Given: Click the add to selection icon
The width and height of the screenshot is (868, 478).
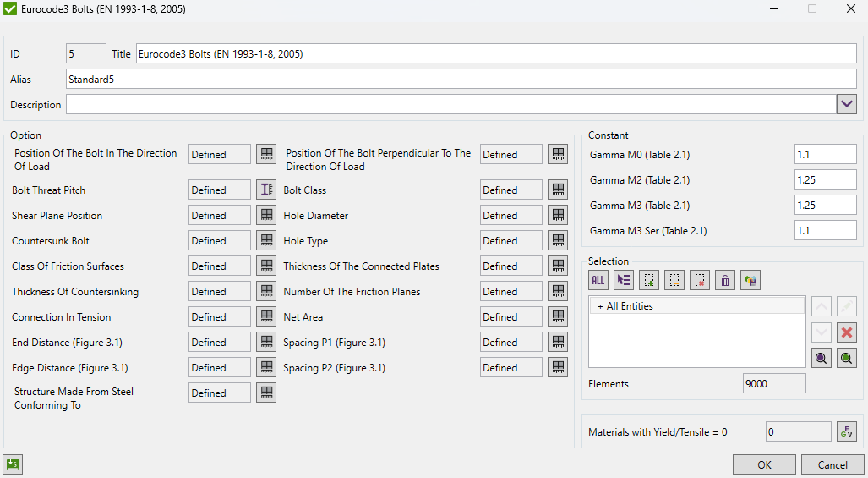Looking at the screenshot, I should point(649,281).
